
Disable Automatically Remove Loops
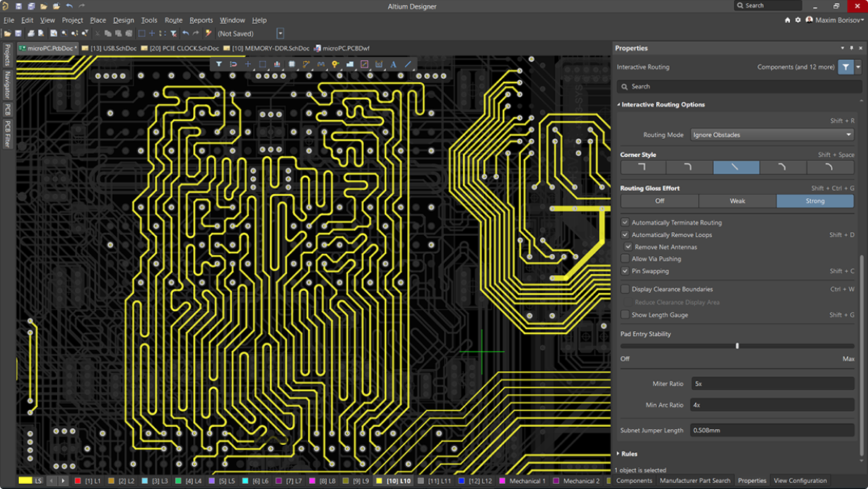pos(625,234)
